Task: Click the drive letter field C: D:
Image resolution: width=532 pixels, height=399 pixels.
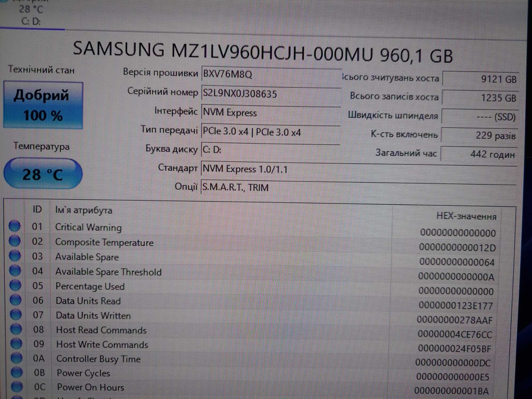Action: [x=271, y=150]
